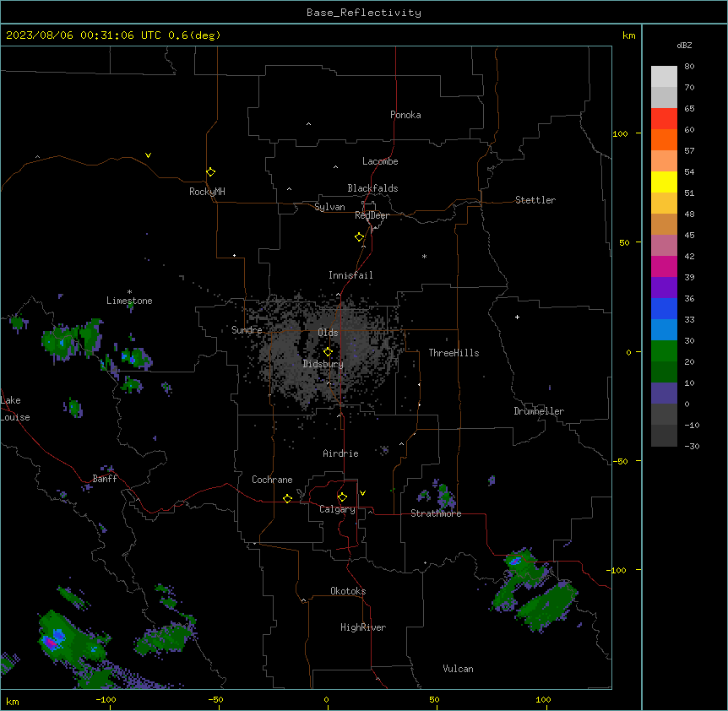
Task: Click the Blackfalds city label
Action: coord(372,188)
